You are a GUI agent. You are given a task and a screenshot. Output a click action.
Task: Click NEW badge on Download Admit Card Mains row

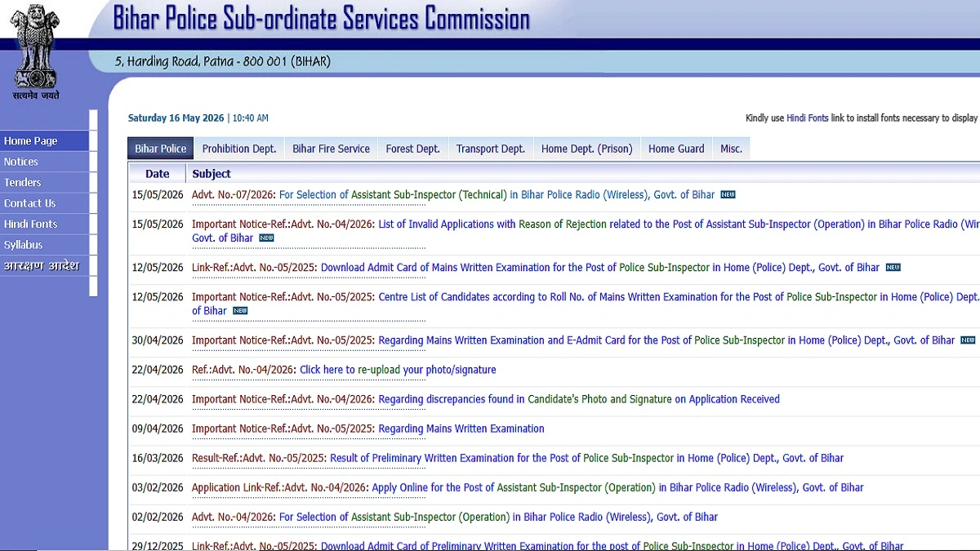(x=893, y=268)
